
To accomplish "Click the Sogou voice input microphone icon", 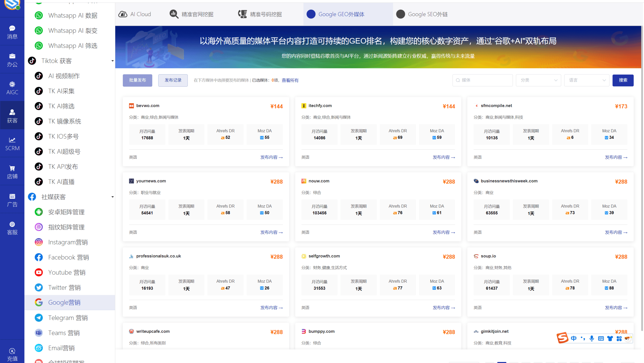I will tap(592, 338).
